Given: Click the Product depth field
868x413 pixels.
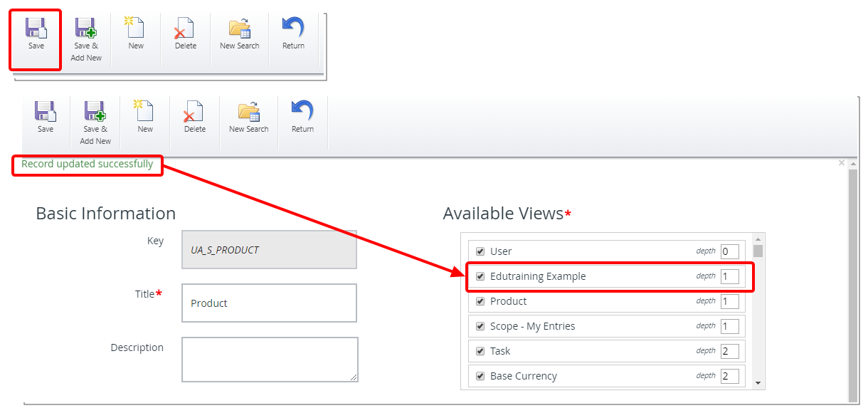Looking at the screenshot, I should [x=730, y=301].
